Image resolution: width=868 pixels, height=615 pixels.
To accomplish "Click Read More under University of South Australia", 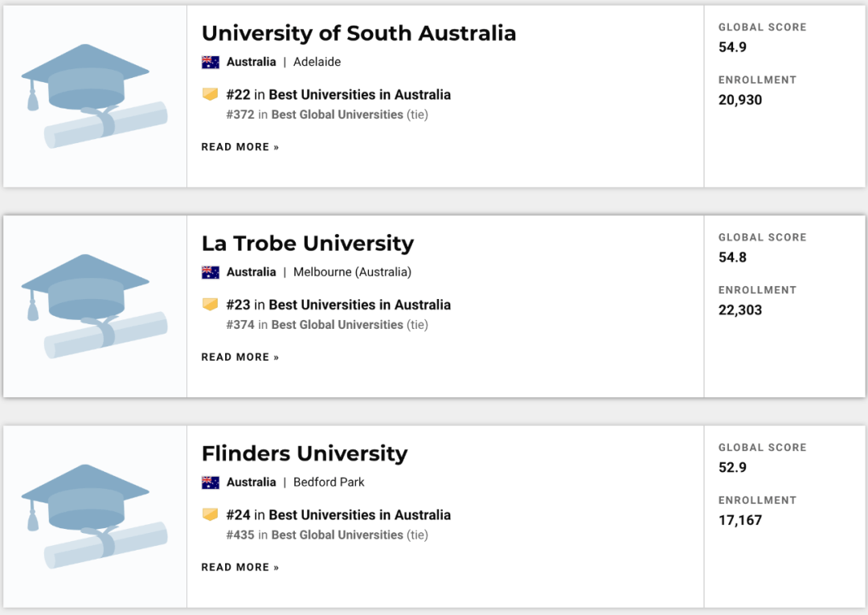I will click(x=240, y=147).
